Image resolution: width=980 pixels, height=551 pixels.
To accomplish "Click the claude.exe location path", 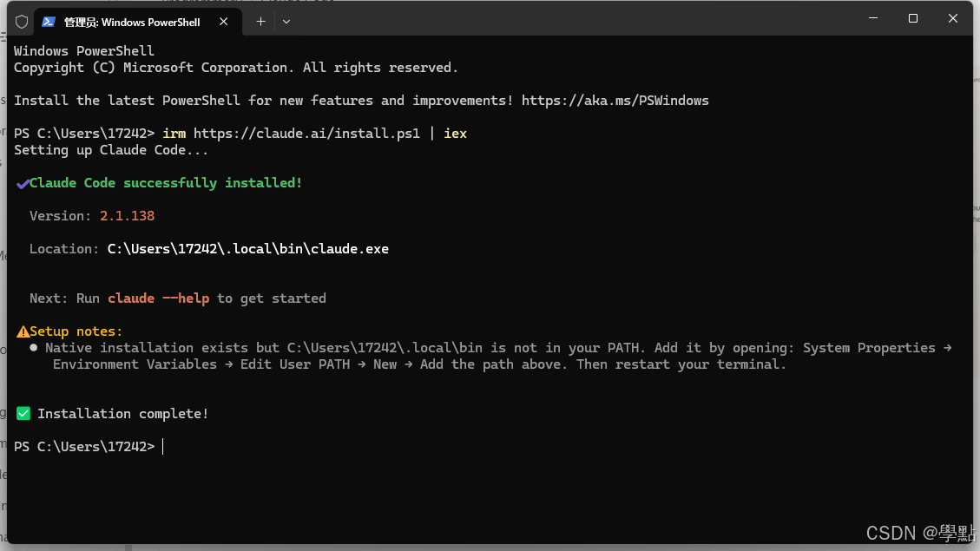I will pos(248,249).
